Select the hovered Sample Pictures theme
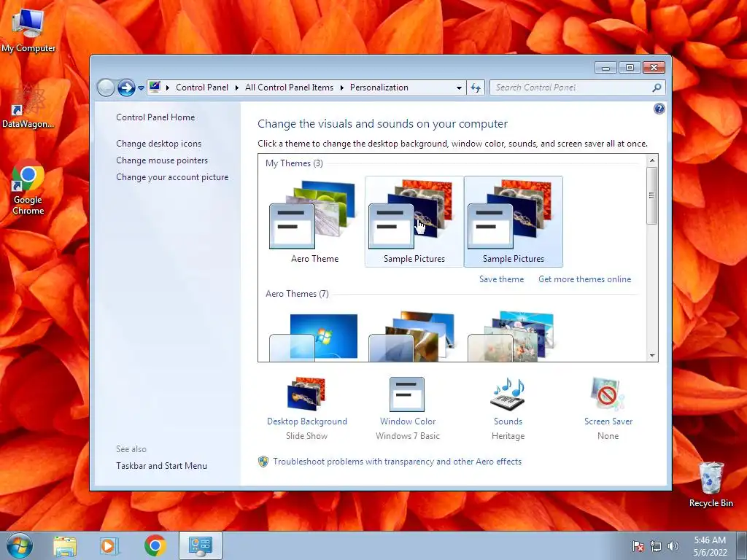The width and height of the screenshot is (747, 560). [414, 222]
